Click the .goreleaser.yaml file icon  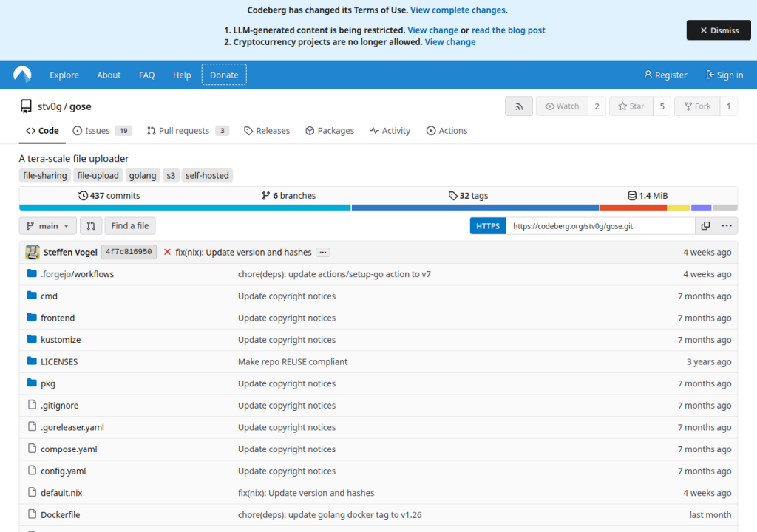pos(32,427)
